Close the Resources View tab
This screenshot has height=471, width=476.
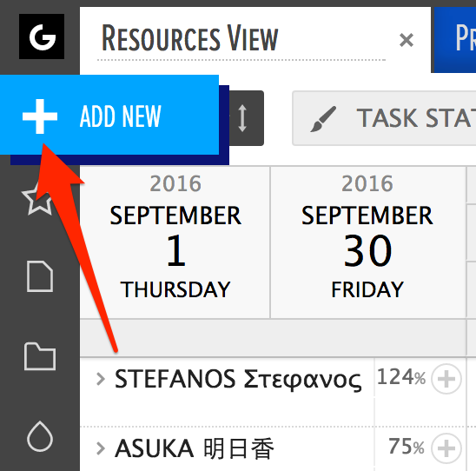(407, 40)
